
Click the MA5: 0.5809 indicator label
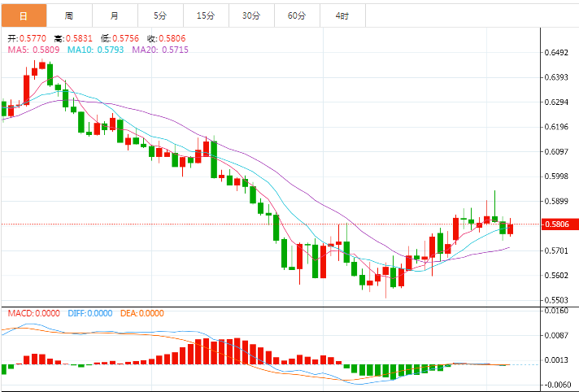click(x=33, y=50)
